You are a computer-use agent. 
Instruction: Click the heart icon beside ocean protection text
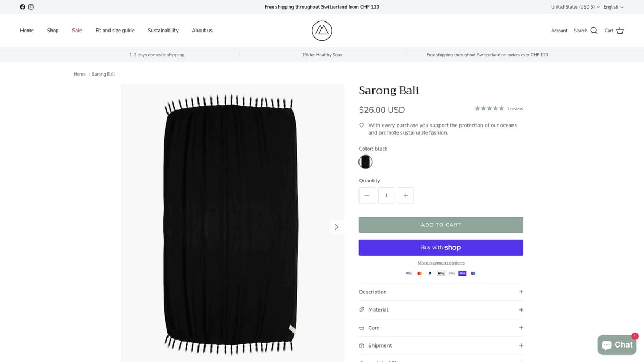[x=361, y=125]
